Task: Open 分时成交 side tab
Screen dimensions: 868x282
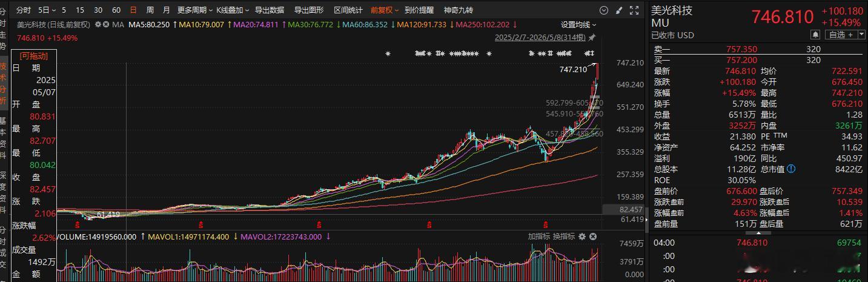Action: click(4, 247)
